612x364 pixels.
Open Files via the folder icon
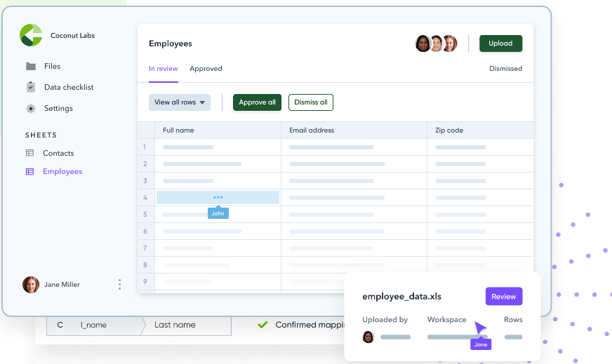point(31,67)
